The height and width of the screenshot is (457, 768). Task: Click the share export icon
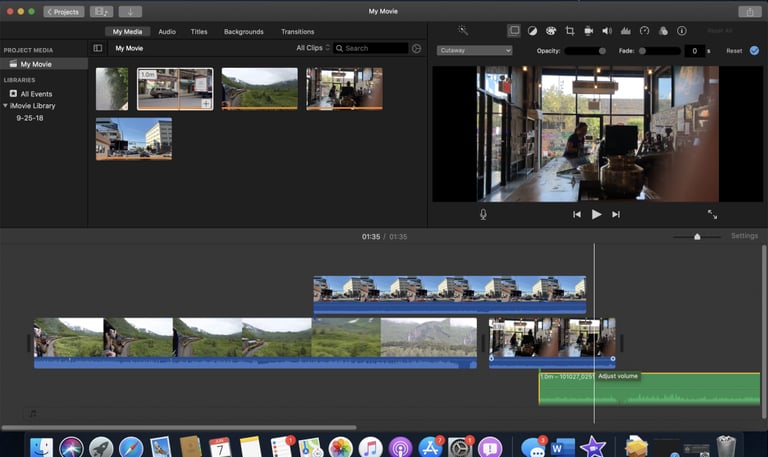point(749,12)
